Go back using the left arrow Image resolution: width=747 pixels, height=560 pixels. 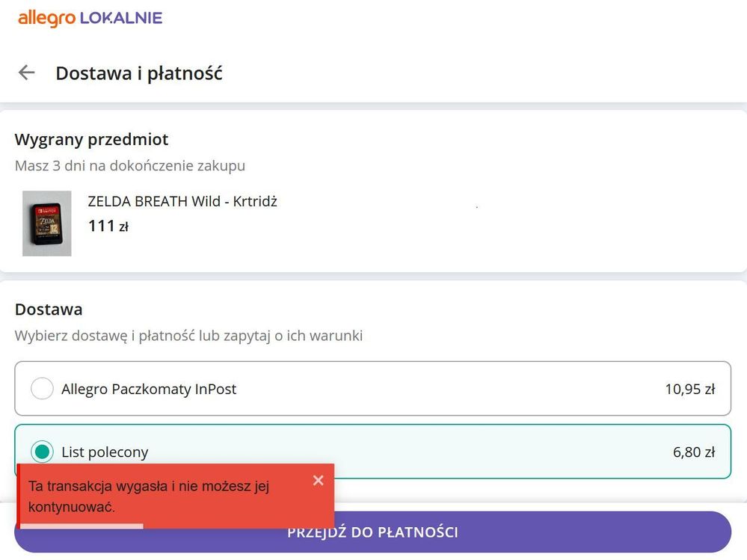coord(27,73)
